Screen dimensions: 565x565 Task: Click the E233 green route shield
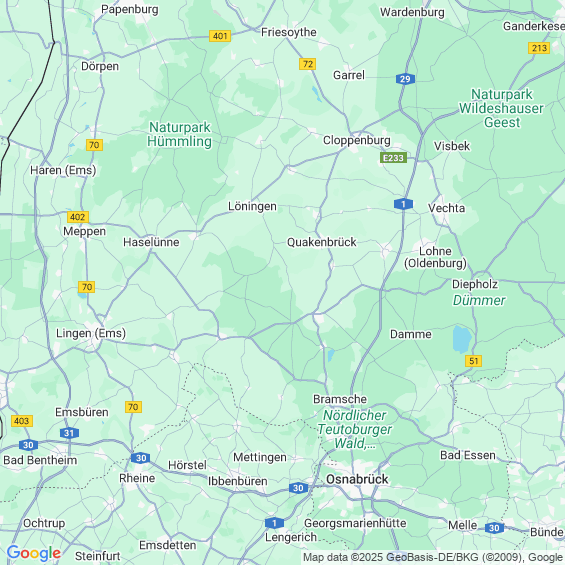click(x=393, y=158)
